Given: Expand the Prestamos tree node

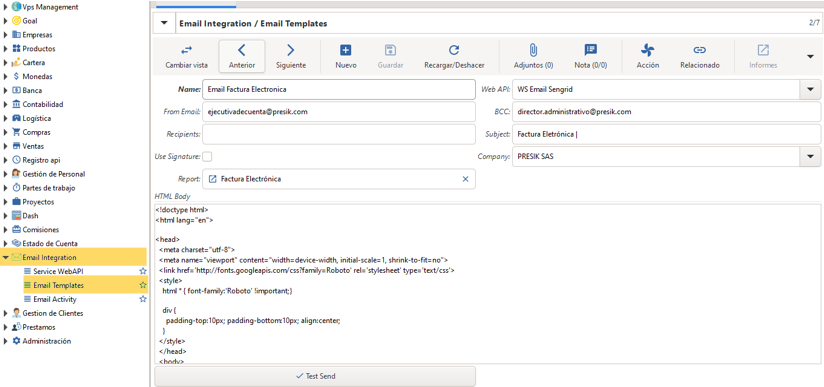Looking at the screenshot, I should coord(6,327).
